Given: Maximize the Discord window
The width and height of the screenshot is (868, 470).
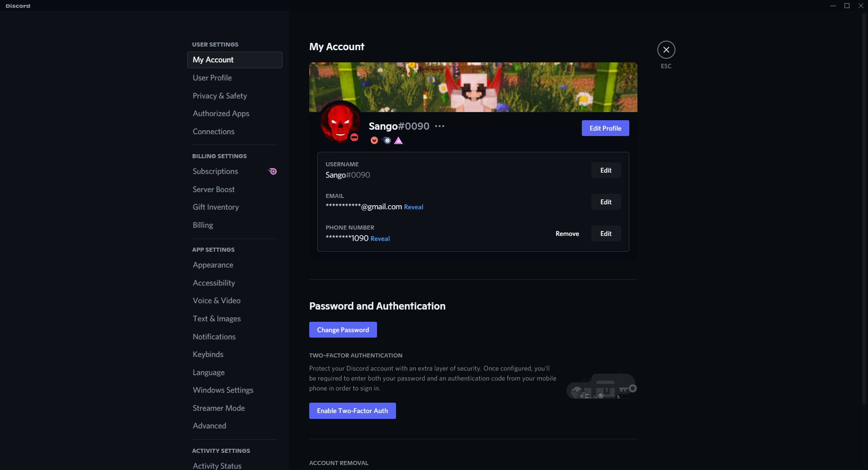Looking at the screenshot, I should [x=847, y=6].
